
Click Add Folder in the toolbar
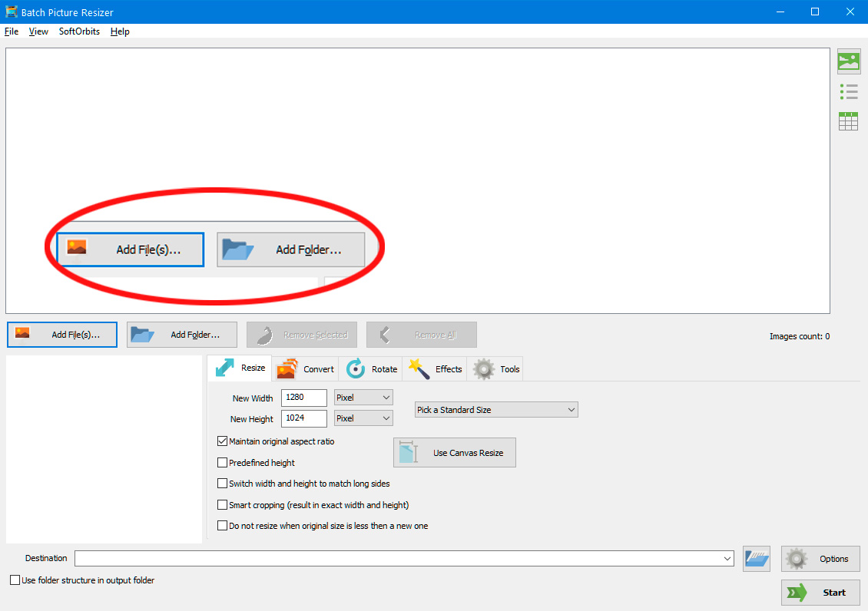(181, 334)
